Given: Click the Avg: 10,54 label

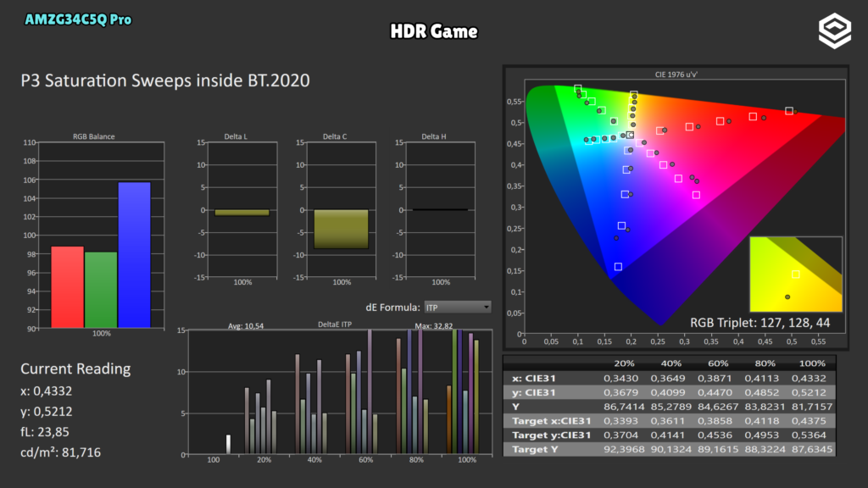Looking at the screenshot, I should coord(246,326).
